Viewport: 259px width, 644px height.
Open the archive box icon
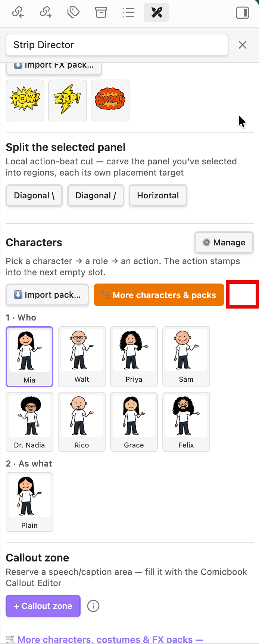tap(101, 12)
